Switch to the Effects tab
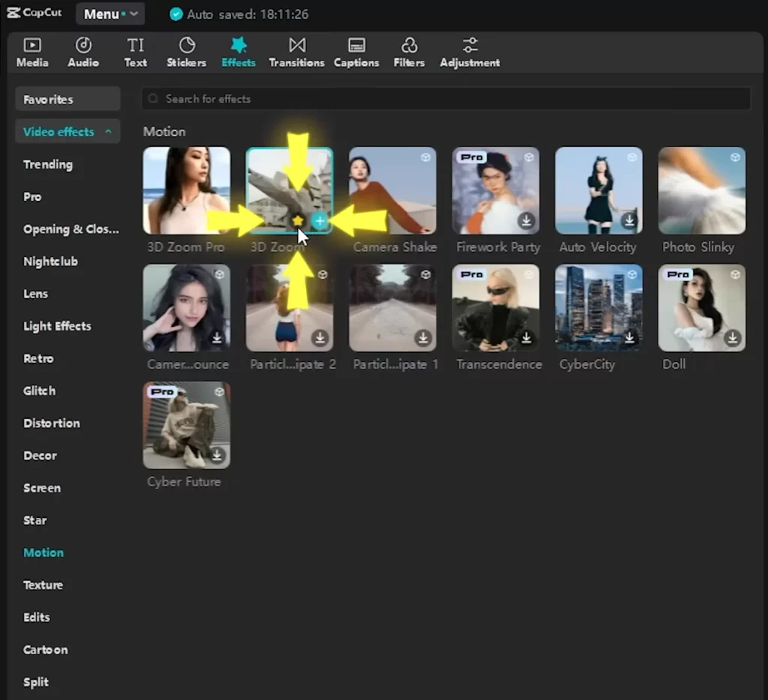Image resolution: width=768 pixels, height=700 pixels. 238,51
